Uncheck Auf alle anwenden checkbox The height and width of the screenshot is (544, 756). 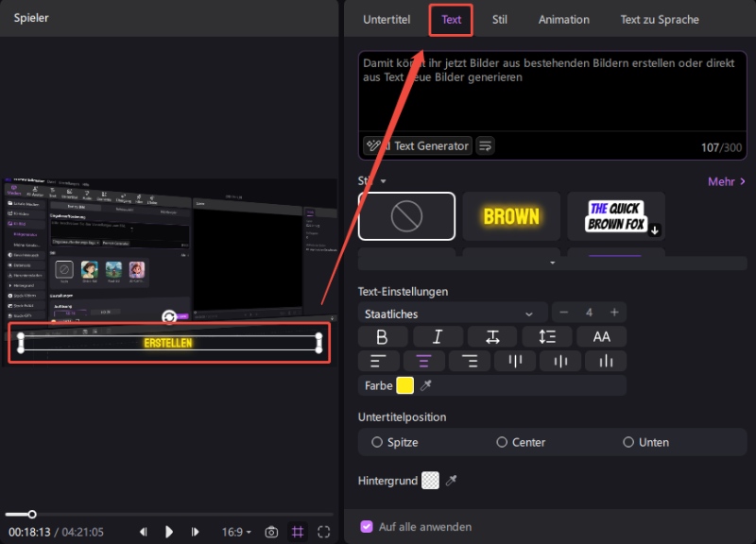367,527
